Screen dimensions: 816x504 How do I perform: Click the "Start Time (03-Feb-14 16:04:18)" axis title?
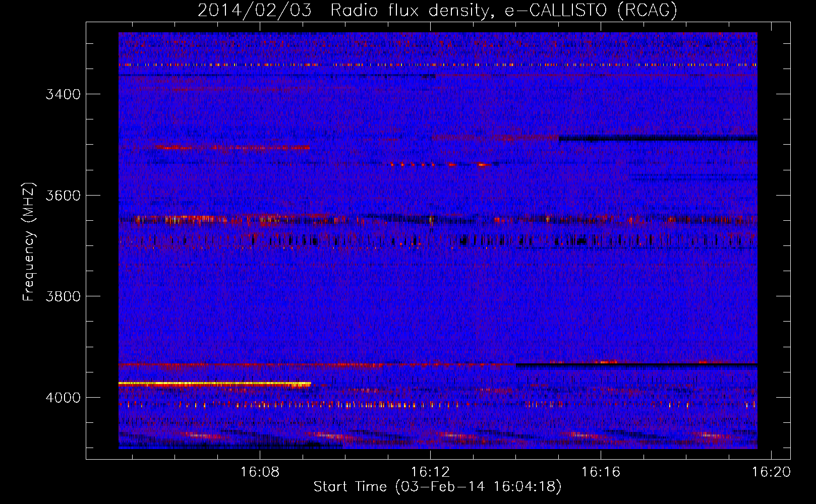pos(437,487)
